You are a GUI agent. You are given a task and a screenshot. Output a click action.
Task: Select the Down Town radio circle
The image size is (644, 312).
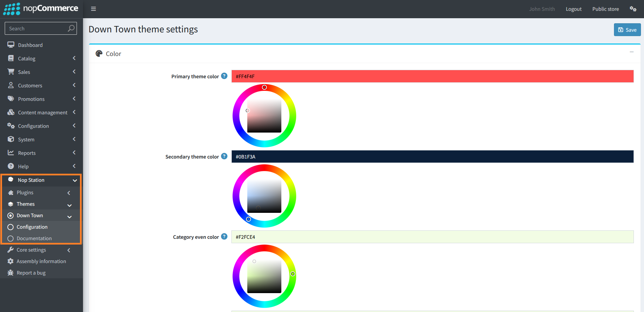pos(10,216)
